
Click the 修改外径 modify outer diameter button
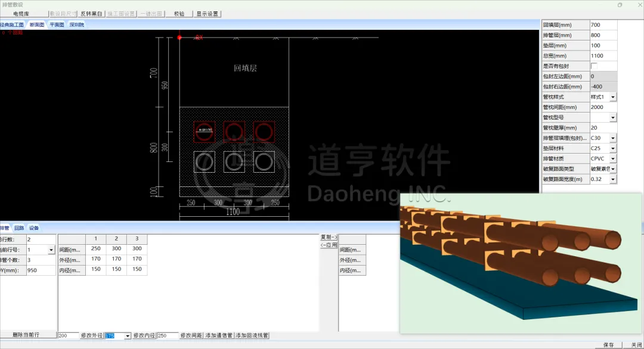pos(92,336)
